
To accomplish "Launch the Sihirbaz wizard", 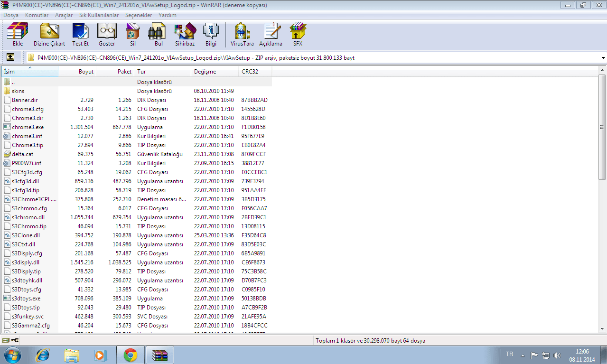I will pos(185,34).
